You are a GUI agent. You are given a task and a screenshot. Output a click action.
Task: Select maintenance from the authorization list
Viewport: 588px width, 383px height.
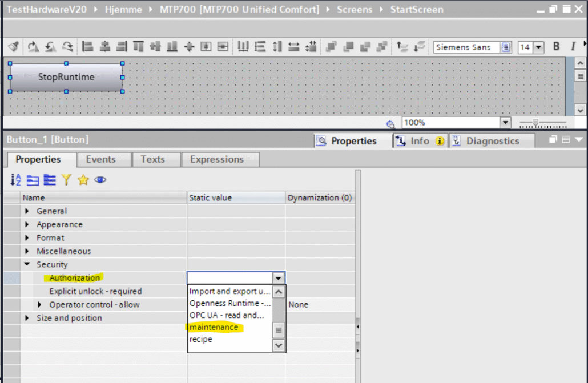pos(214,328)
